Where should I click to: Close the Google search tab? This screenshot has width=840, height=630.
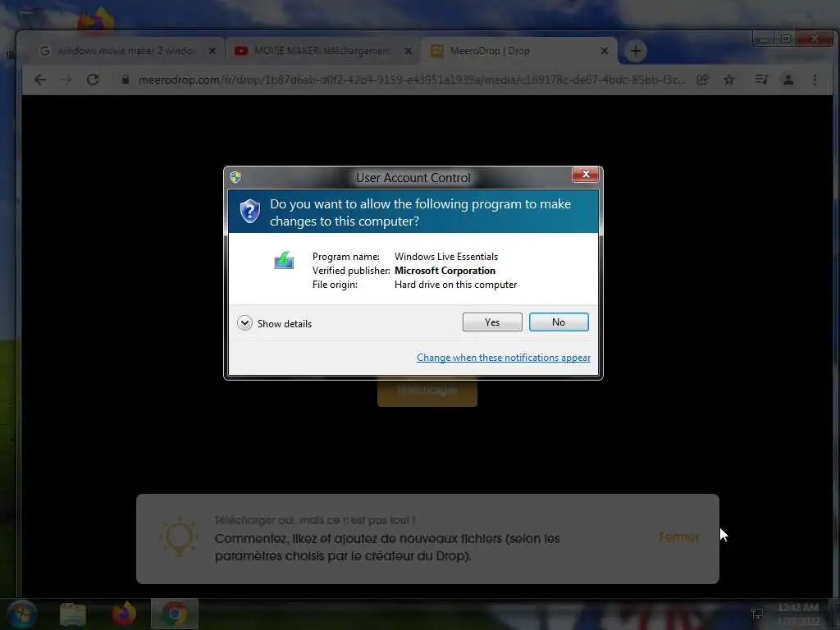point(212,51)
